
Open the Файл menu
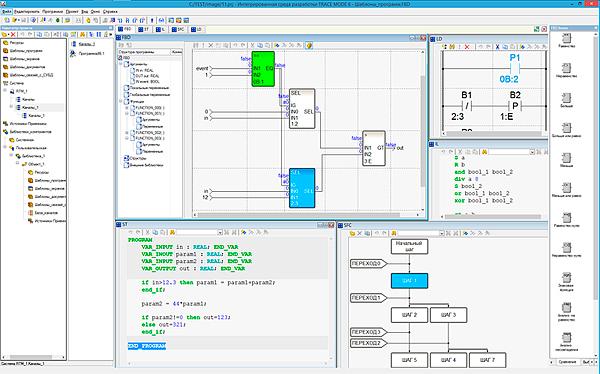(x=7, y=12)
